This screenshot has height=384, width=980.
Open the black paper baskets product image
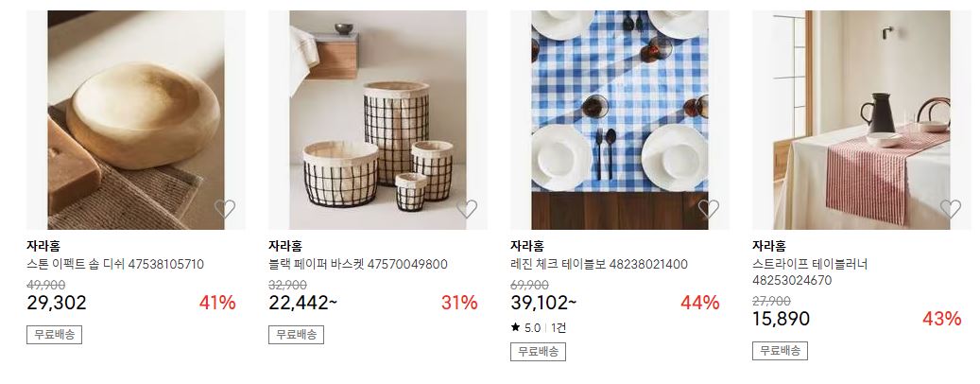click(x=377, y=119)
